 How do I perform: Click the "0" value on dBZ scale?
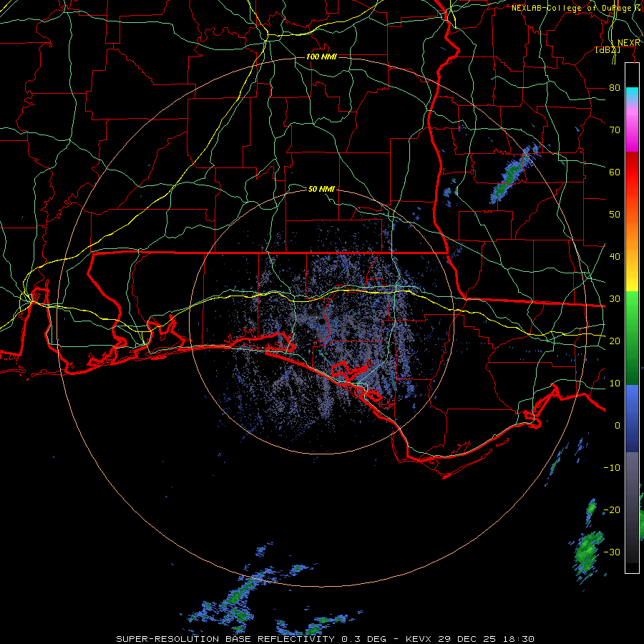(618, 426)
